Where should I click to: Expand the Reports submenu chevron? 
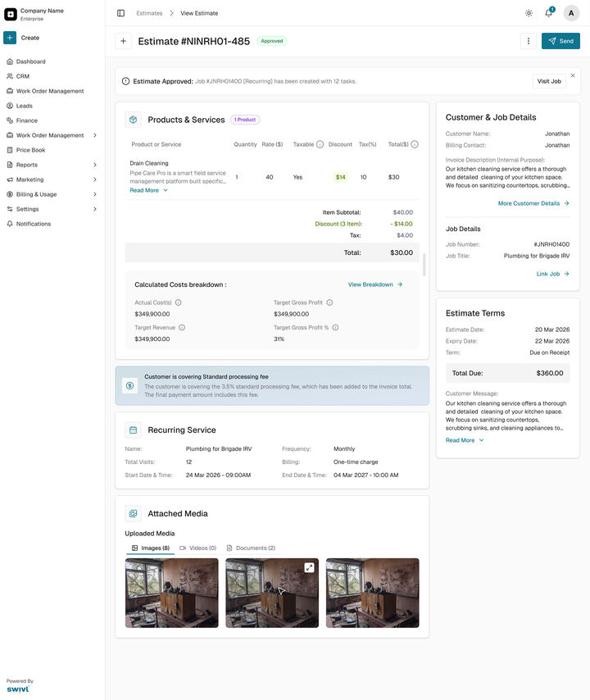[x=95, y=165]
